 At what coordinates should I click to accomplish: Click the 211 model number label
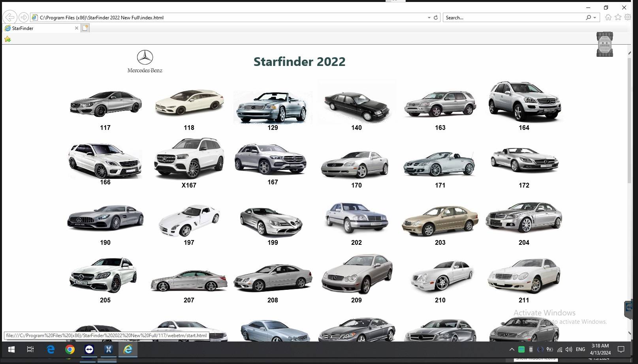[524, 300]
